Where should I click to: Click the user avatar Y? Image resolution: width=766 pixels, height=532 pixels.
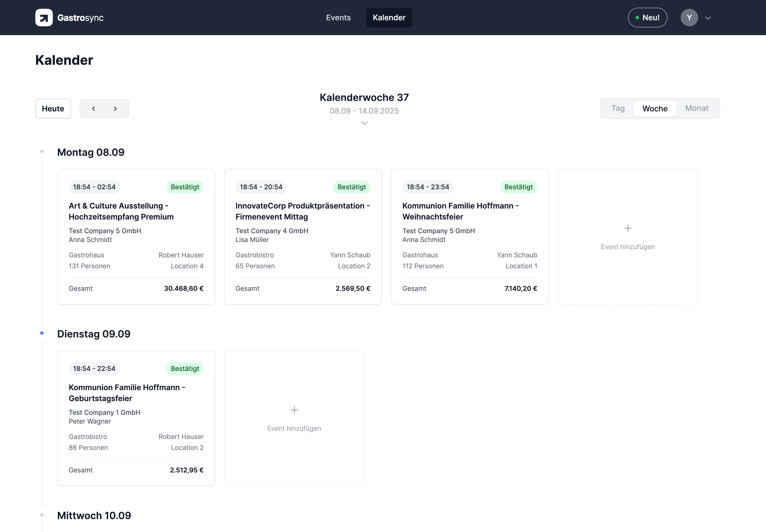(x=689, y=18)
